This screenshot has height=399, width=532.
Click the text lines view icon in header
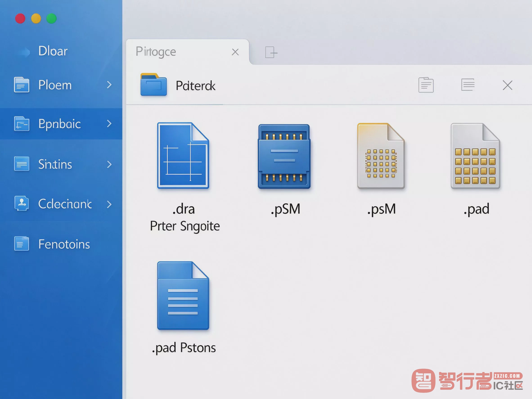[468, 85]
